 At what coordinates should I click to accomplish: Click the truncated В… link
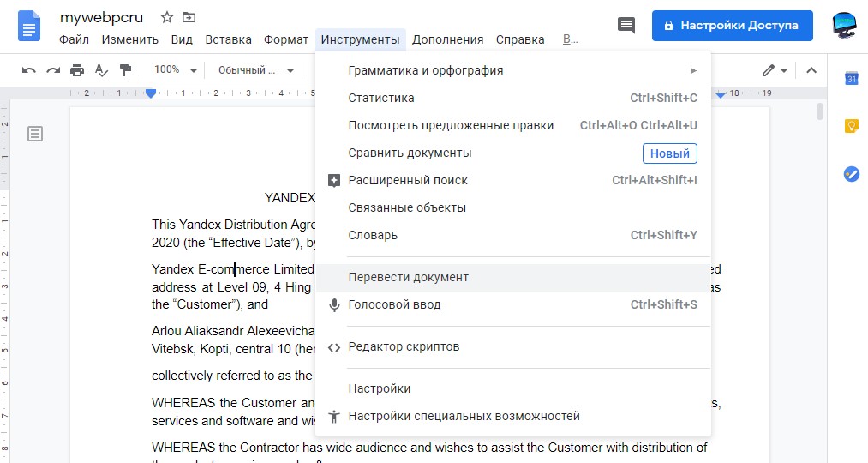click(x=570, y=40)
